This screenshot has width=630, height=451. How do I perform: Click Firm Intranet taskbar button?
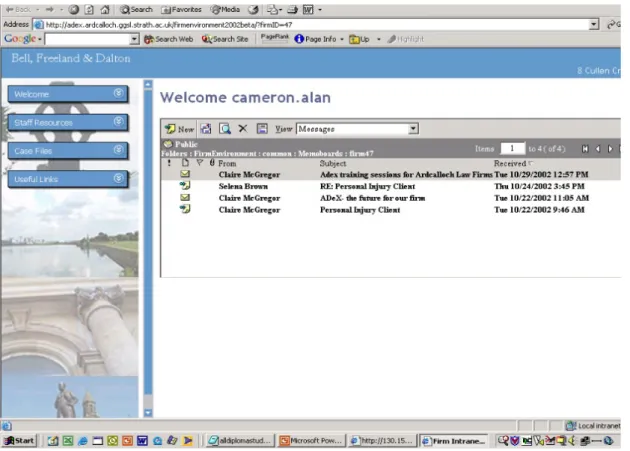(453, 441)
